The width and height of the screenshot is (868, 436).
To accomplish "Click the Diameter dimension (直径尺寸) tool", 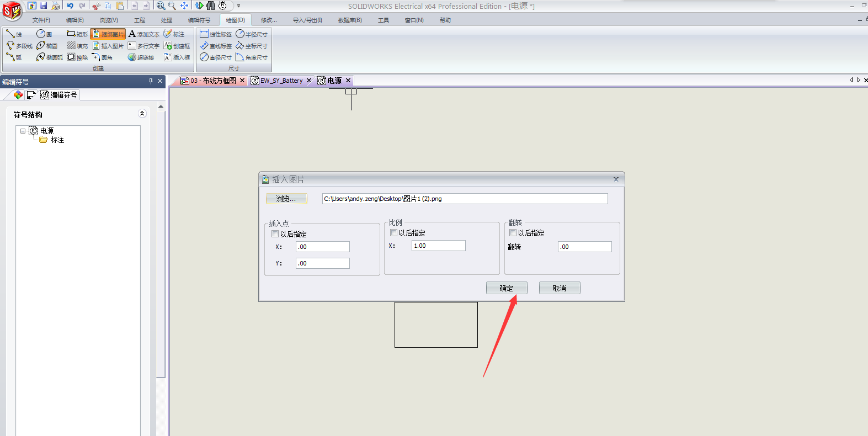I will (216, 57).
